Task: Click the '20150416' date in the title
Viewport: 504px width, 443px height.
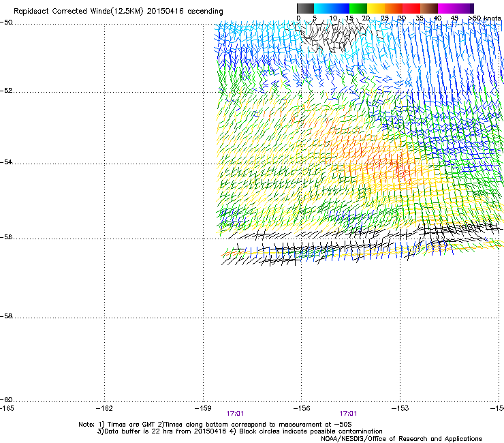Action: pos(166,12)
